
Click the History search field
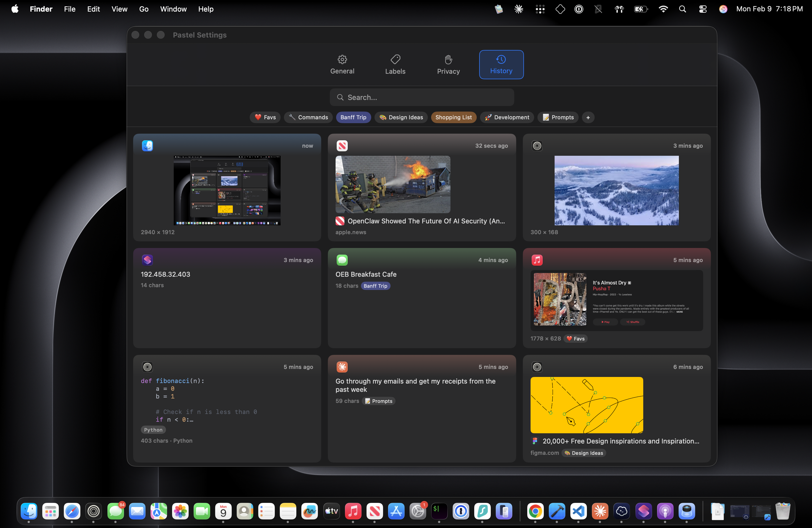(422, 97)
